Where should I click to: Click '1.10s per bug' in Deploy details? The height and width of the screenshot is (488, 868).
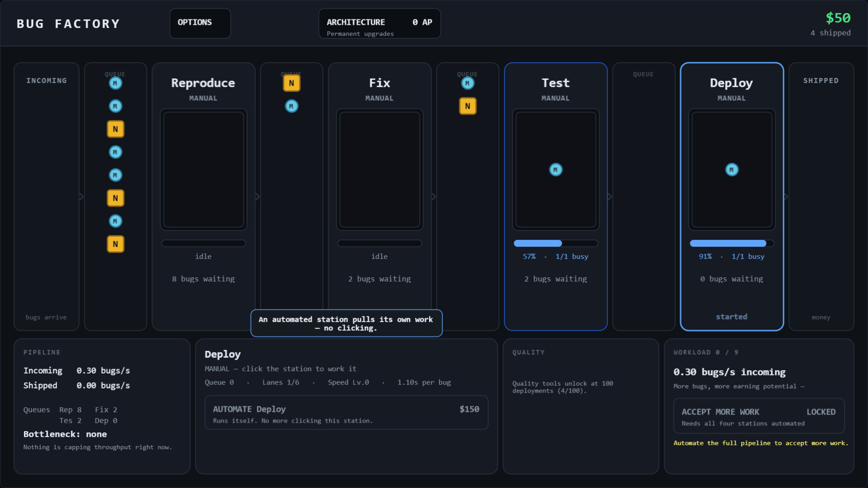point(424,382)
